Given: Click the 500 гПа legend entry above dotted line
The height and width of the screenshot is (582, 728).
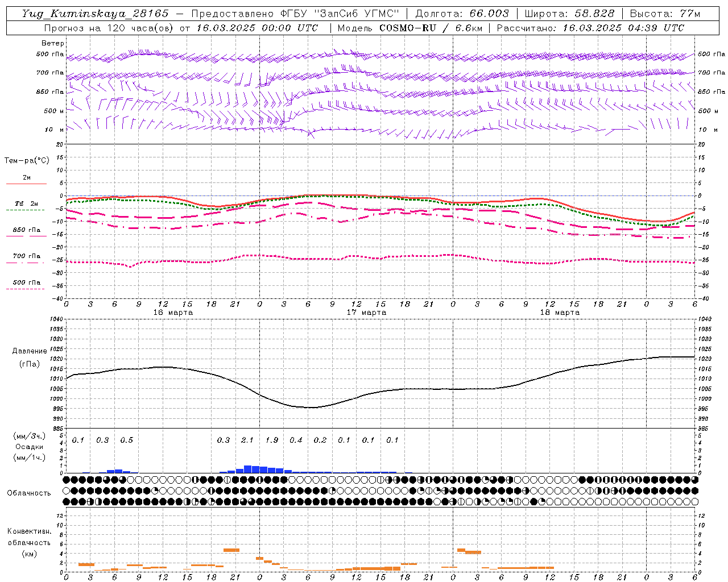Looking at the screenshot, I should (x=27, y=282).
